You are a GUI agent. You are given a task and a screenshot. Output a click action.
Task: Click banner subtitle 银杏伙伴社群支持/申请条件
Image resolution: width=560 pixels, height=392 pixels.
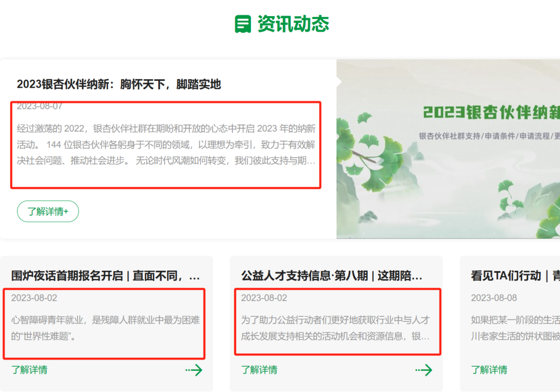[489, 136]
